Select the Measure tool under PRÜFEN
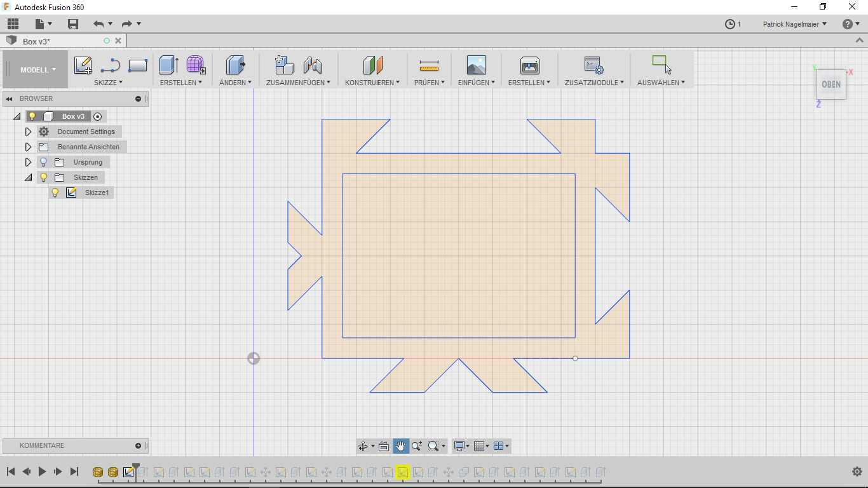The height and width of the screenshot is (488, 868). point(429,65)
